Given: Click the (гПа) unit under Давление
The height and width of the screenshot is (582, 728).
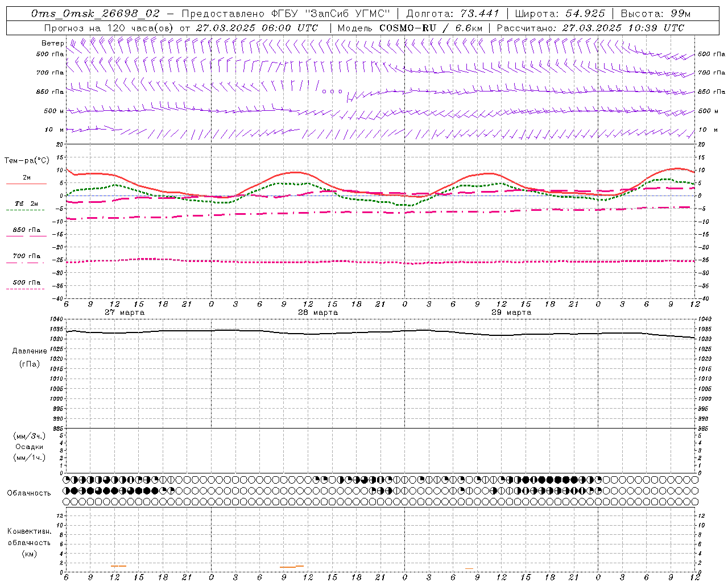Looking at the screenshot, I should (x=30, y=364).
